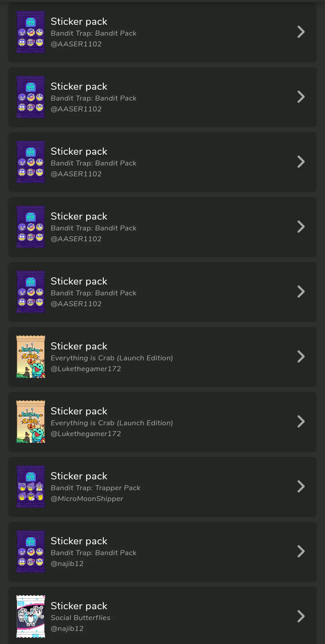
Task: Click @AASER1102 in the topmost row
Action: (x=76, y=44)
